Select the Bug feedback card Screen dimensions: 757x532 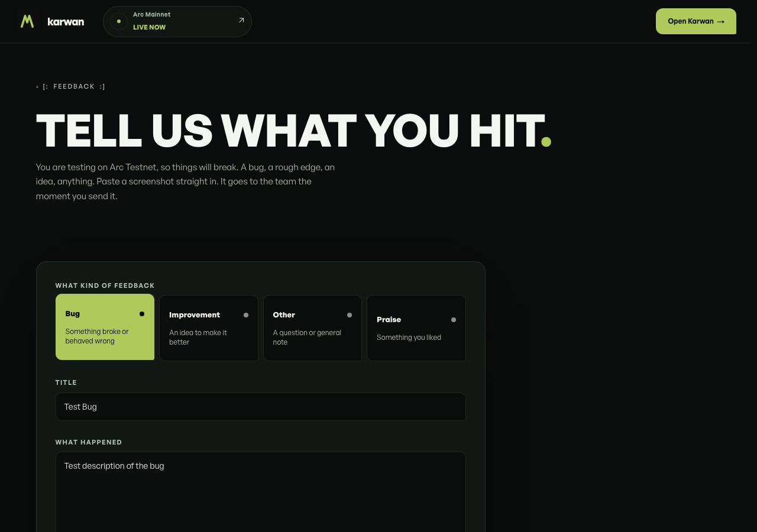click(105, 327)
